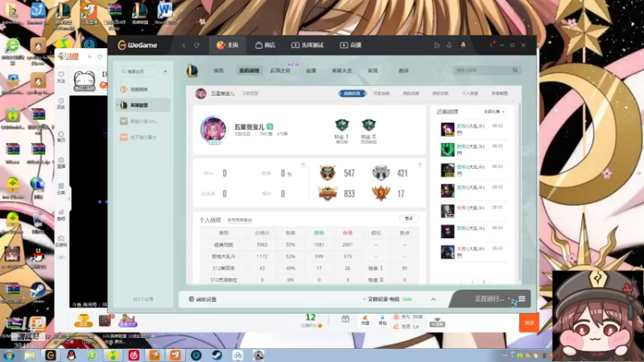
Task: Open Steam from the taskbar
Action: coord(217,355)
